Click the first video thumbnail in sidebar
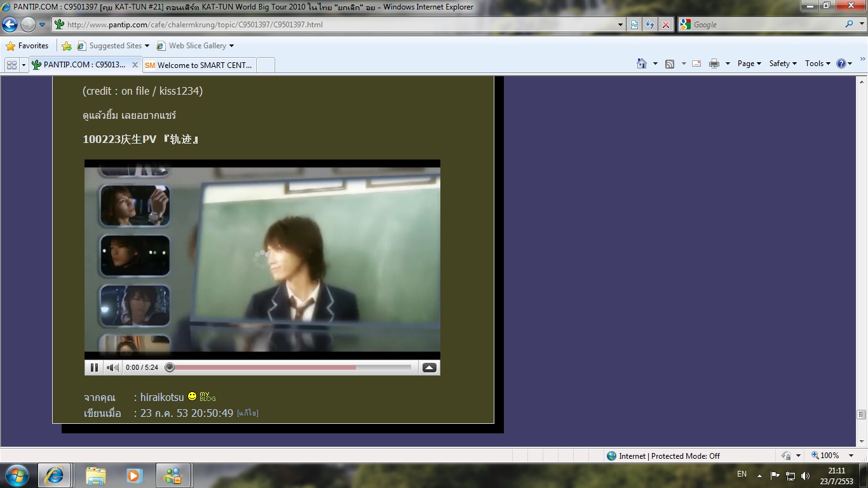Image resolution: width=868 pixels, height=488 pixels. tap(135, 205)
